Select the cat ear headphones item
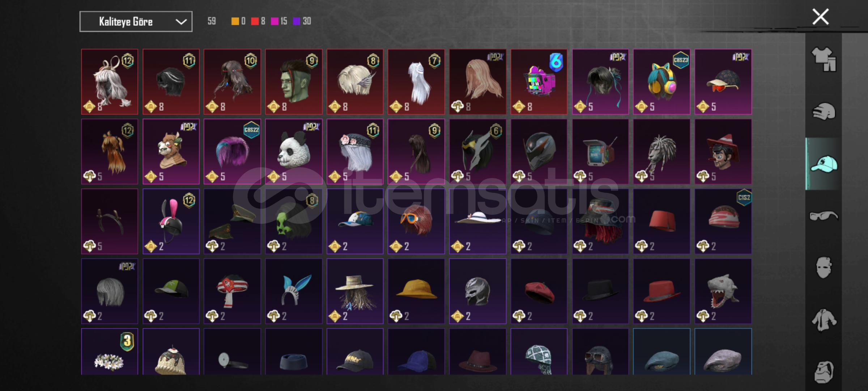The width and height of the screenshot is (868, 391). pos(661,82)
